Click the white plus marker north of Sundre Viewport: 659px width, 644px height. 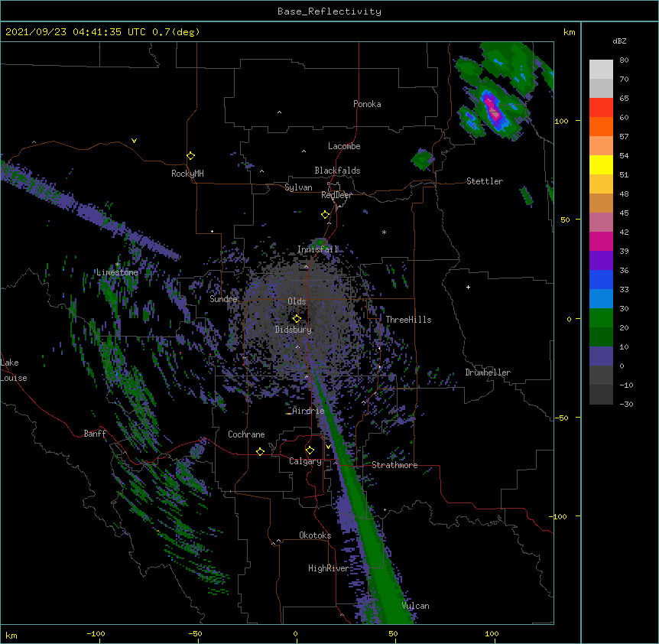point(213,231)
